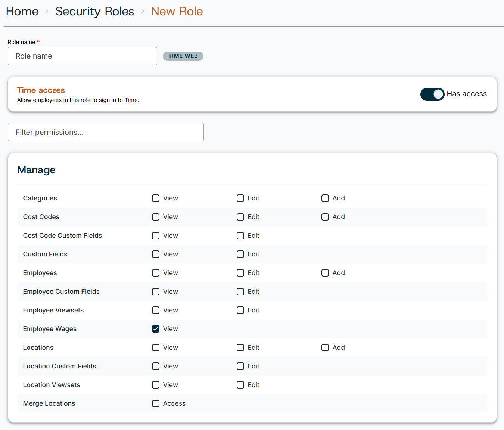Click the Location Viewsets row label
Viewport: 504px width, 430px height.
pyautogui.click(x=52, y=385)
